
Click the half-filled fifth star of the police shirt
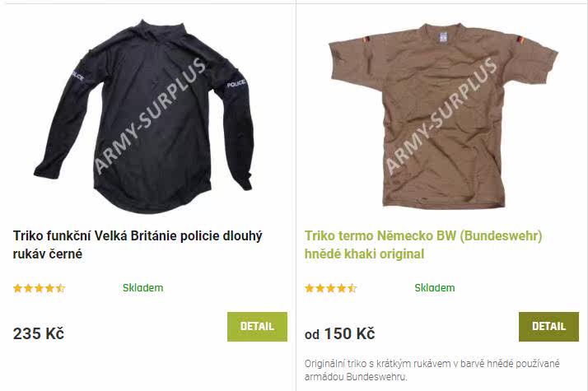[x=60, y=288]
